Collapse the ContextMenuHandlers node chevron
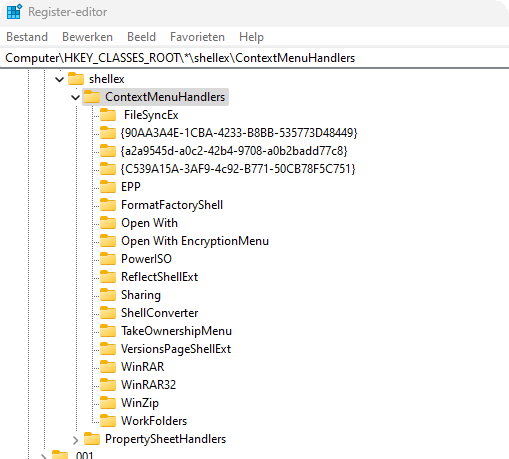Viewport: 509px width, 459px height. tap(75, 97)
